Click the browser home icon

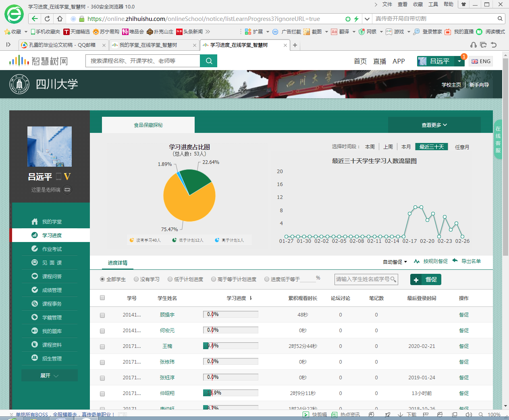pos(60,19)
